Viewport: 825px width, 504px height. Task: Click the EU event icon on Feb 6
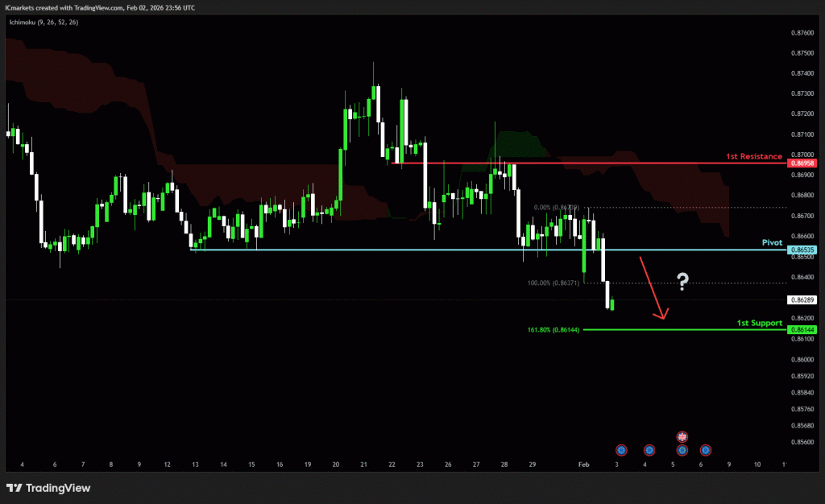click(706, 450)
